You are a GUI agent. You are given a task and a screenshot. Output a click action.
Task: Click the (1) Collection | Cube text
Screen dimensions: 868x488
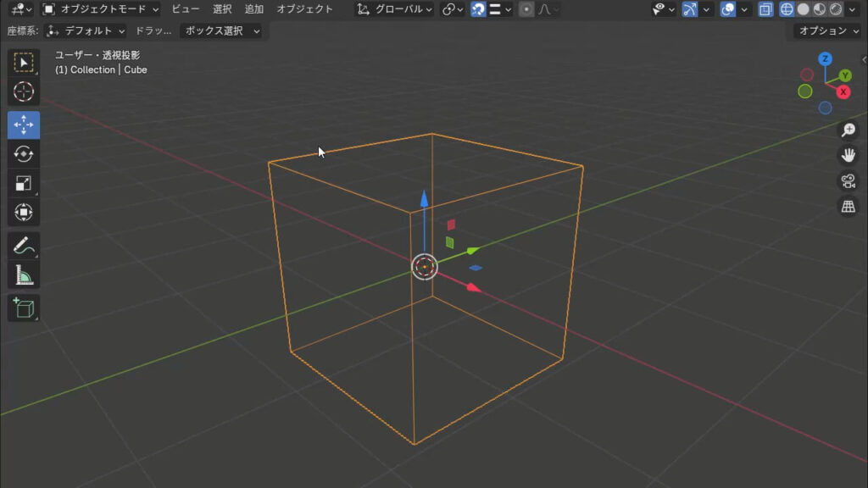pos(101,69)
